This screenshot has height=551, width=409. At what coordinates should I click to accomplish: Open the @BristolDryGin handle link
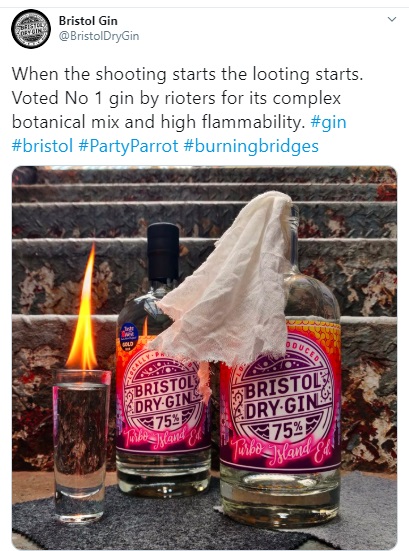[99, 36]
